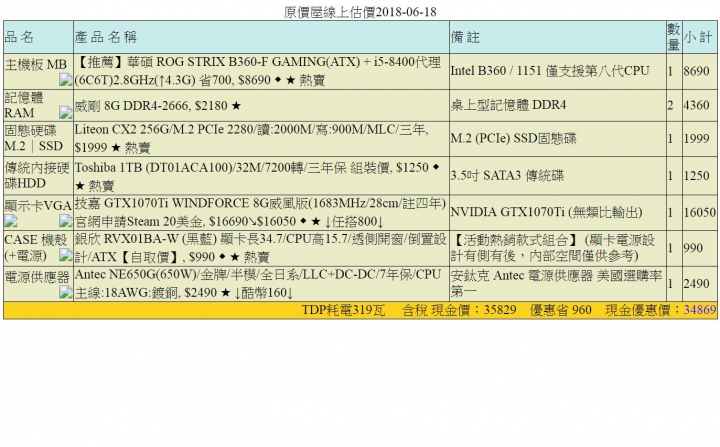This screenshot has height=447, width=720.
Task: Click the 活動熱銷款式組合 note cell
Action: 557,248
